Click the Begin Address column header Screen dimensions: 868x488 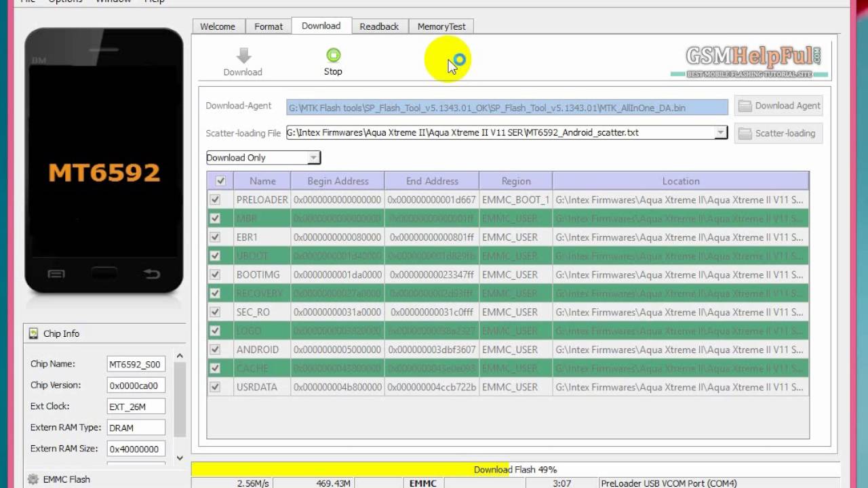point(338,181)
